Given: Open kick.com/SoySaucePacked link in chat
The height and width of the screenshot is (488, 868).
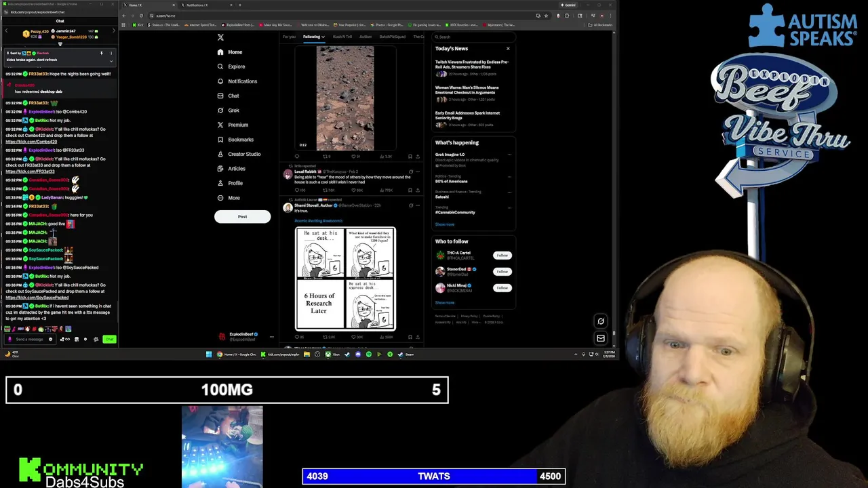Looking at the screenshot, I should click(37, 298).
